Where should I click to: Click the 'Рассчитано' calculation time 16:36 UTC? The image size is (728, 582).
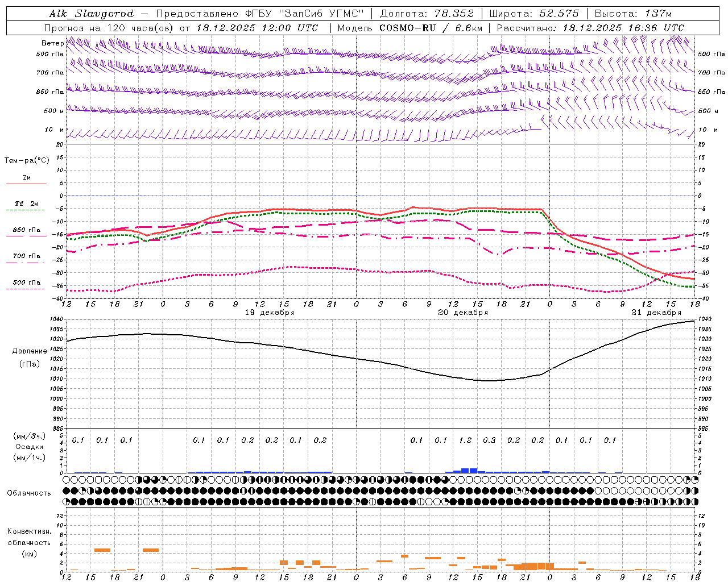coord(655,28)
